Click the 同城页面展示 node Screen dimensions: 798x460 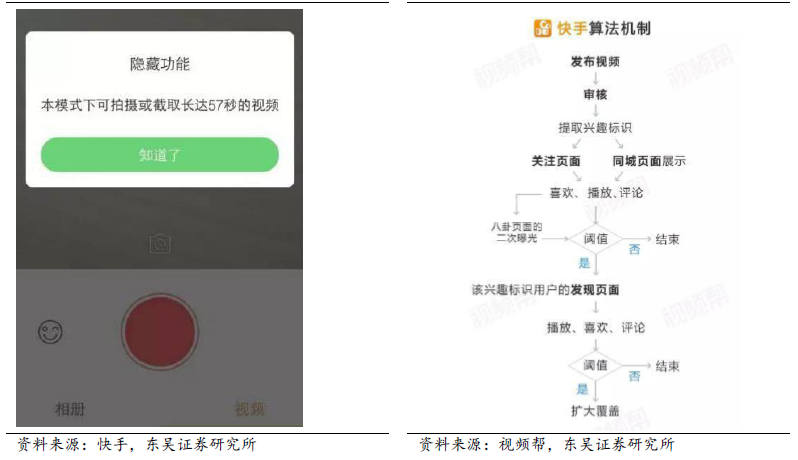649,161
